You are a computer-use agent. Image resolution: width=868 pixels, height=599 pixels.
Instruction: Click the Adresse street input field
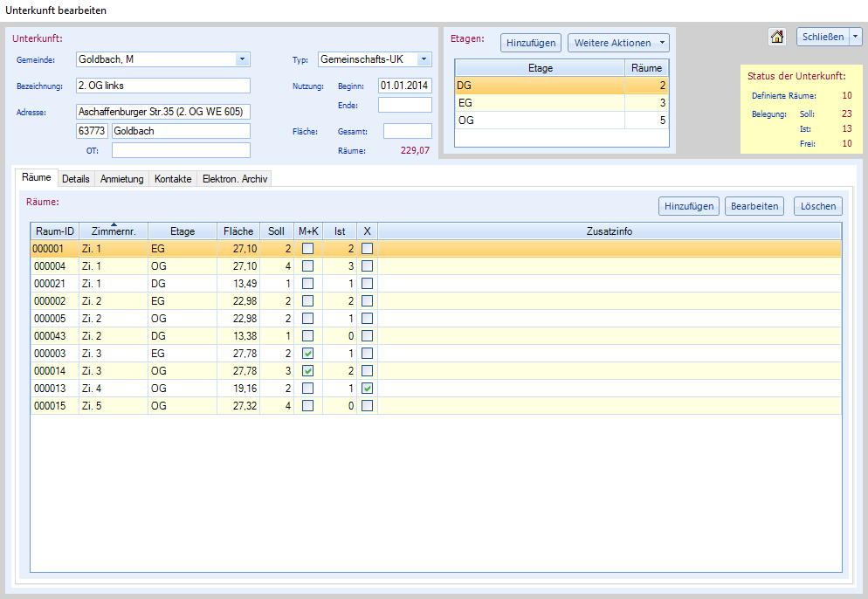pos(162,112)
